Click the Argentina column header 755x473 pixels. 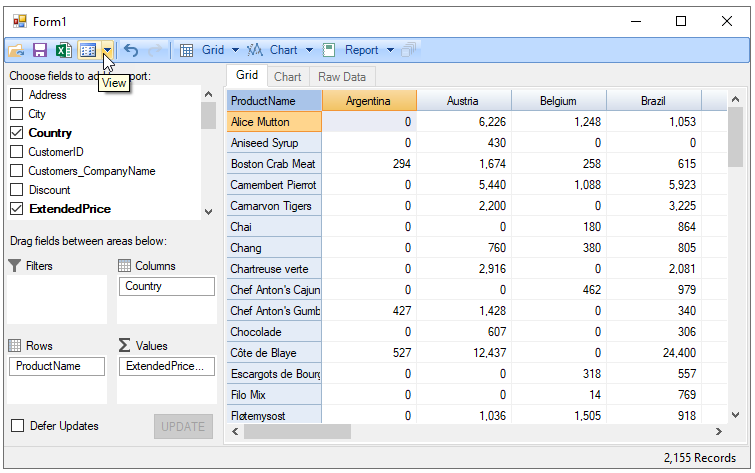point(369,101)
